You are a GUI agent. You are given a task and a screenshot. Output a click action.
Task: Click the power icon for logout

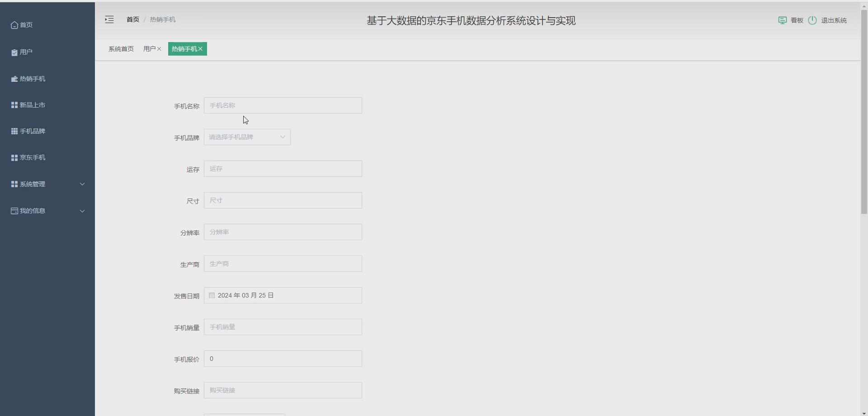pos(812,20)
